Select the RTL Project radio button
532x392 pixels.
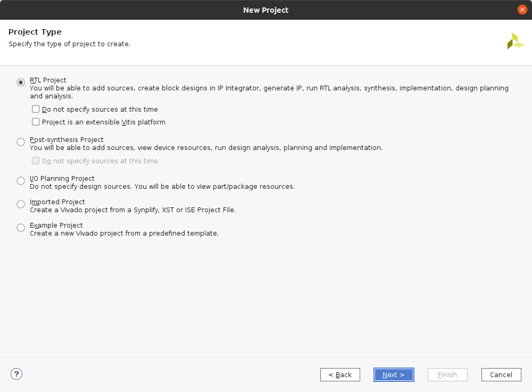[21, 82]
